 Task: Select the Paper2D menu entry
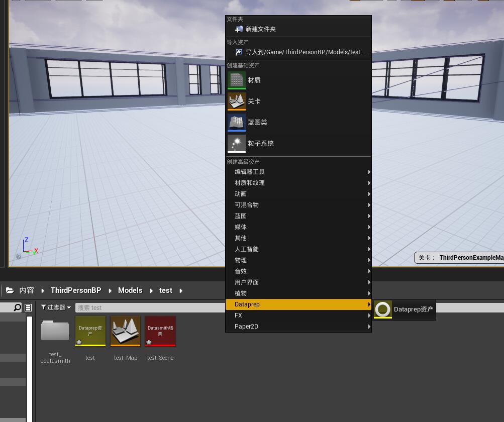[x=246, y=326]
